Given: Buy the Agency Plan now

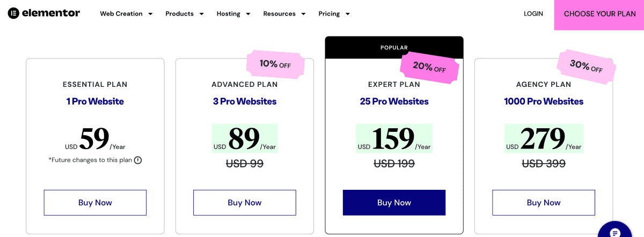Looking at the screenshot, I should point(544,203).
